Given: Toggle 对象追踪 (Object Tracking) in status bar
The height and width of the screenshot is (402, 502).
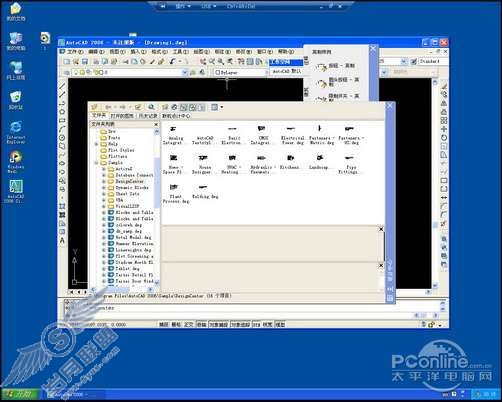Looking at the screenshot, I should pos(240,324).
